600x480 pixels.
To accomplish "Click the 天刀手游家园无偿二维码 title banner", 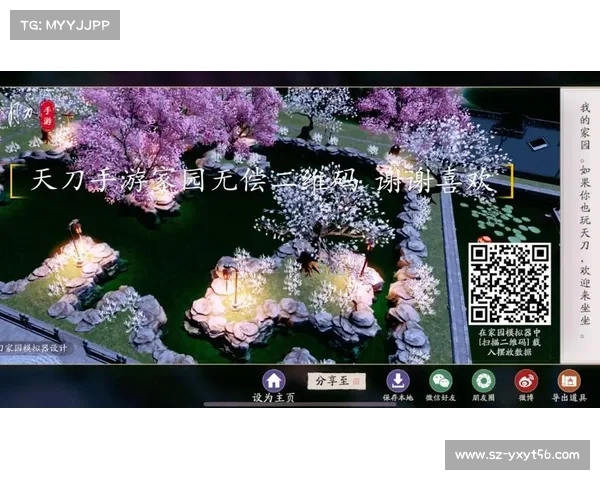I will [x=260, y=181].
